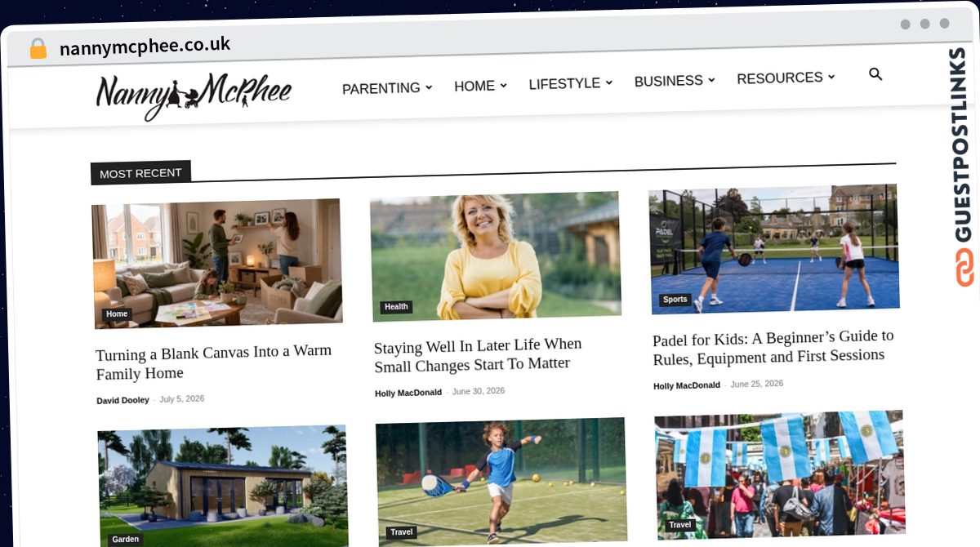Open the padel court kids thumbnail
Screen dimensions: 980x547
tap(774, 248)
